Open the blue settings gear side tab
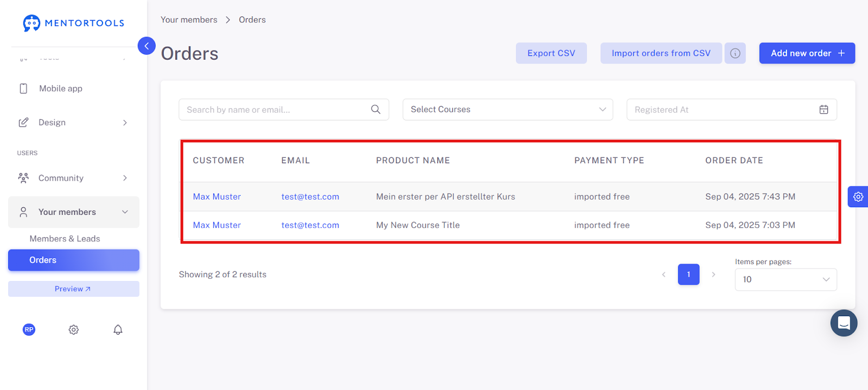 coord(858,197)
